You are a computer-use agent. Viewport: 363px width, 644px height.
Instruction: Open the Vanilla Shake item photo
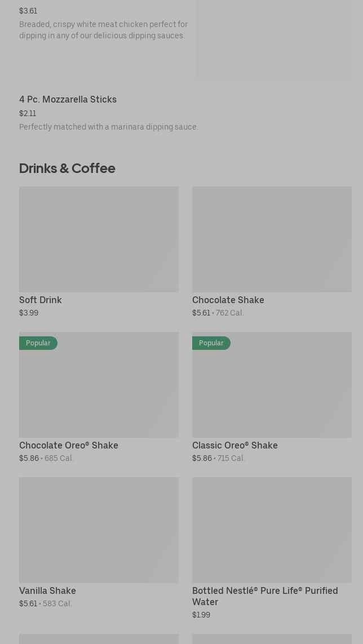(99, 530)
